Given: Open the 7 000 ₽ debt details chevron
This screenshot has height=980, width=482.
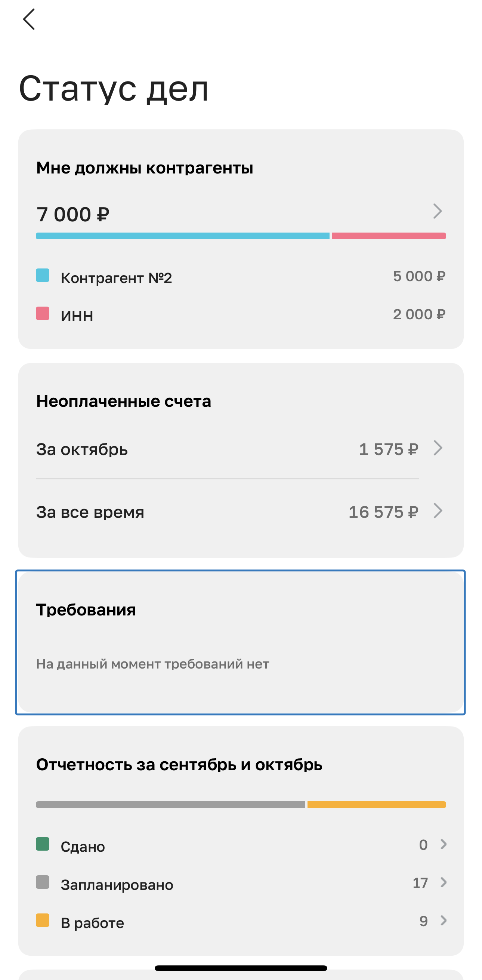Looking at the screenshot, I should pos(438,211).
